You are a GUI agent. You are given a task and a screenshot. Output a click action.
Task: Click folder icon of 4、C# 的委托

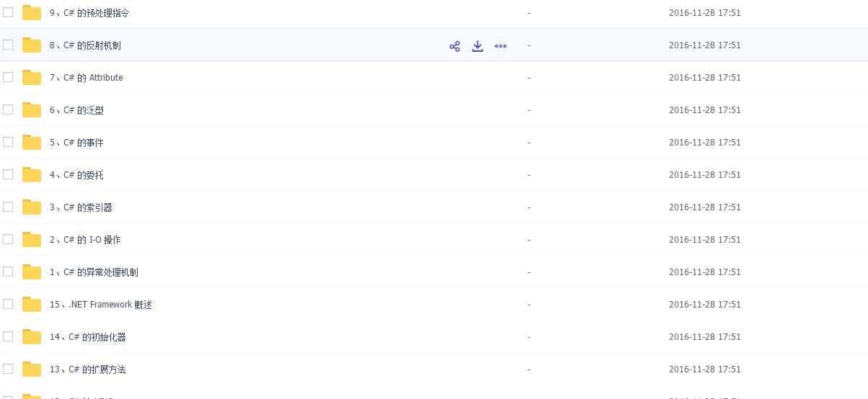coord(32,174)
